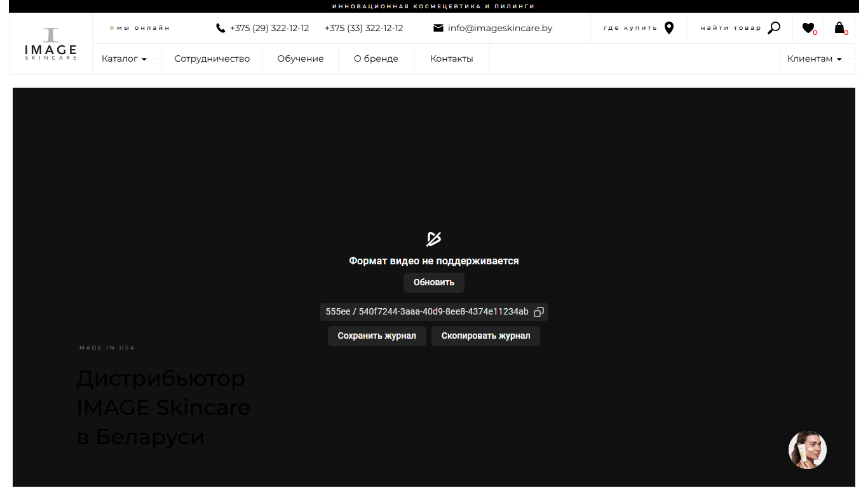Click the map pin location icon
868x488 pixels.
click(668, 28)
